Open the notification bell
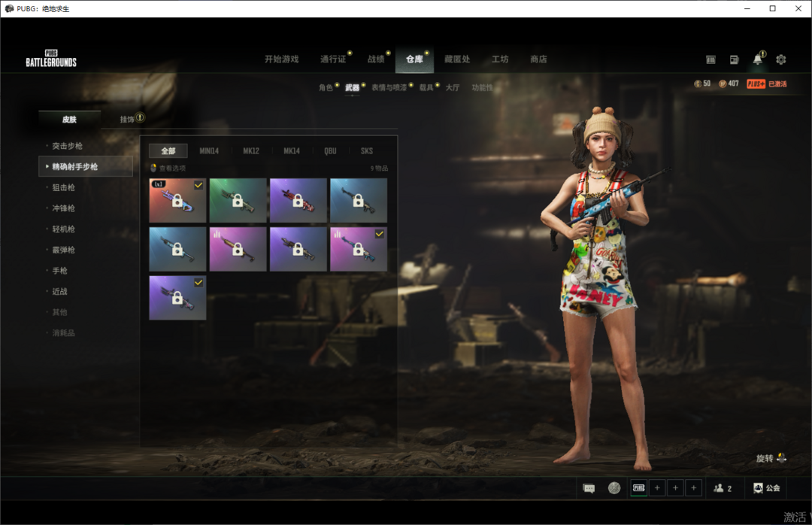 click(758, 59)
